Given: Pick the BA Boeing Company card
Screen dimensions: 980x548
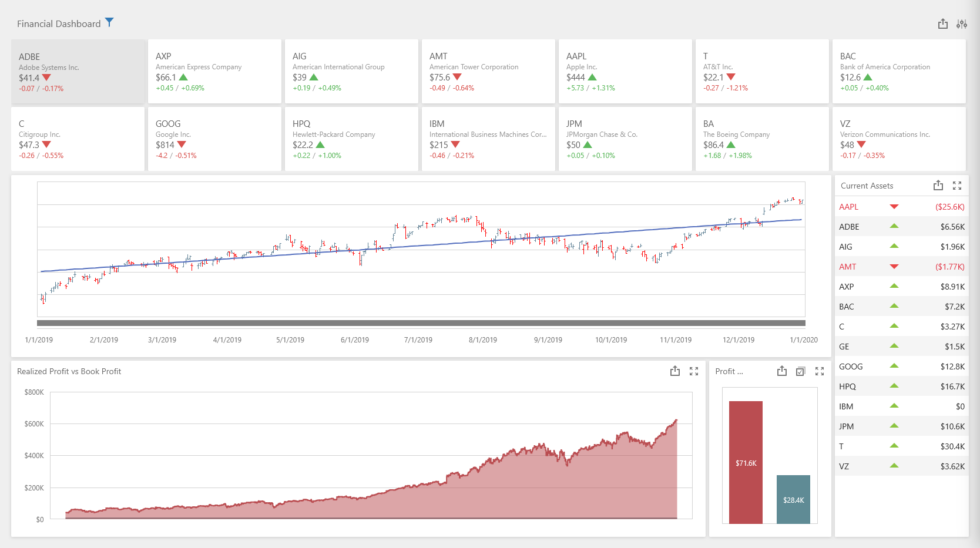Looking at the screenshot, I should pyautogui.click(x=761, y=139).
